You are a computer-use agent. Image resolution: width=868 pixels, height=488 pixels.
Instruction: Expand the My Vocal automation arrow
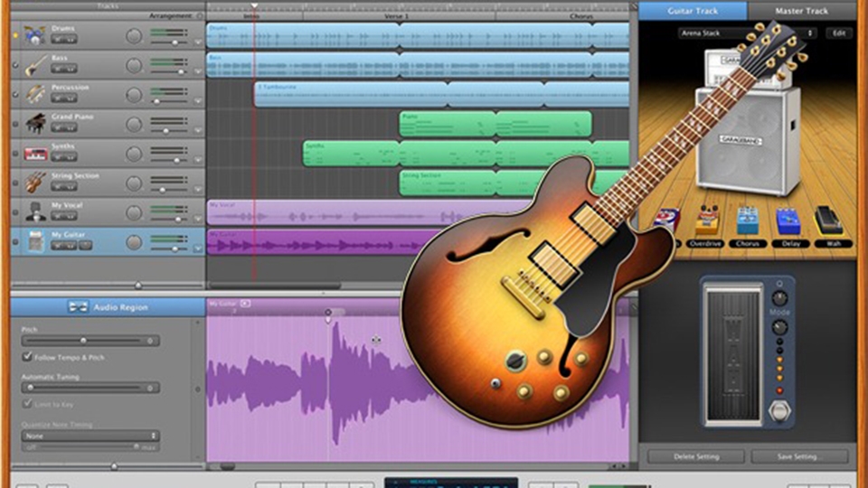click(x=198, y=219)
